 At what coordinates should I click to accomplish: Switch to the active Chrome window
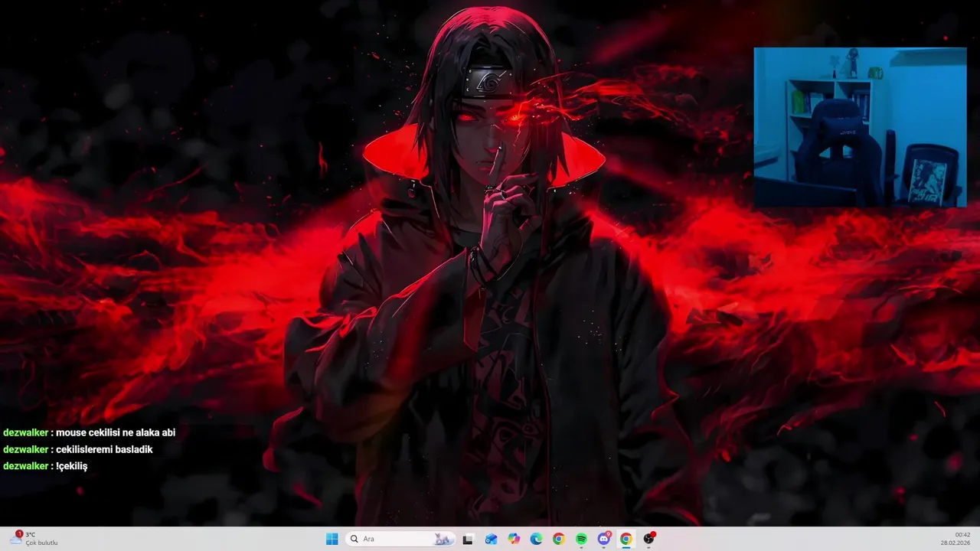click(x=626, y=539)
